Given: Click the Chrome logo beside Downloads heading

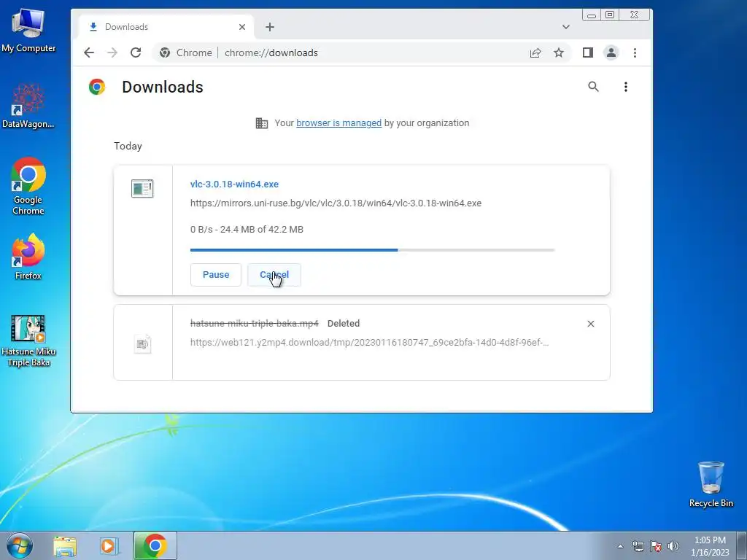Looking at the screenshot, I should (x=97, y=87).
